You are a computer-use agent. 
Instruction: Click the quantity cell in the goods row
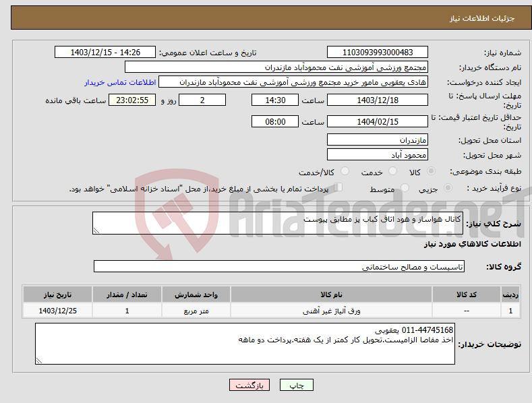(x=127, y=311)
